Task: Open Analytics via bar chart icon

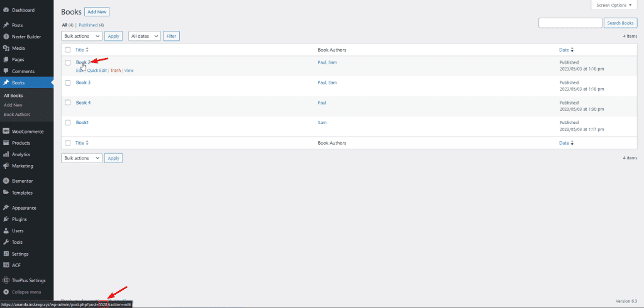Action: [x=6, y=154]
